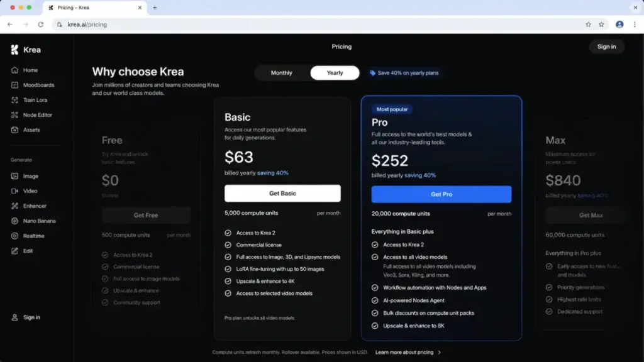
Task: Click Bulk discounts on compute unit packs
Action: coord(428,313)
